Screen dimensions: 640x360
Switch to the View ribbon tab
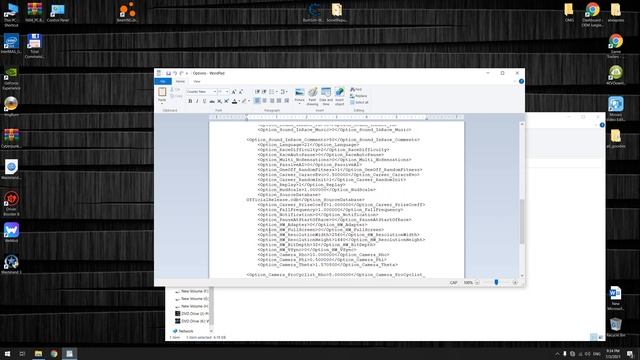point(197,81)
